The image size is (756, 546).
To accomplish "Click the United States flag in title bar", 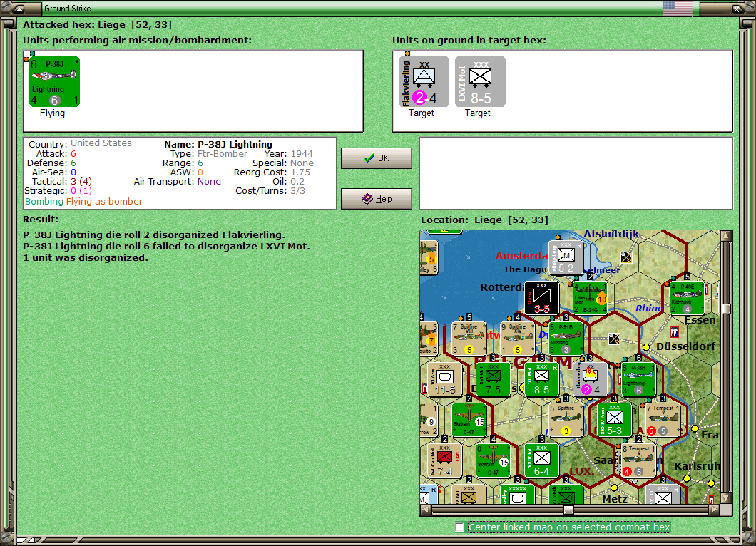I will [678, 8].
